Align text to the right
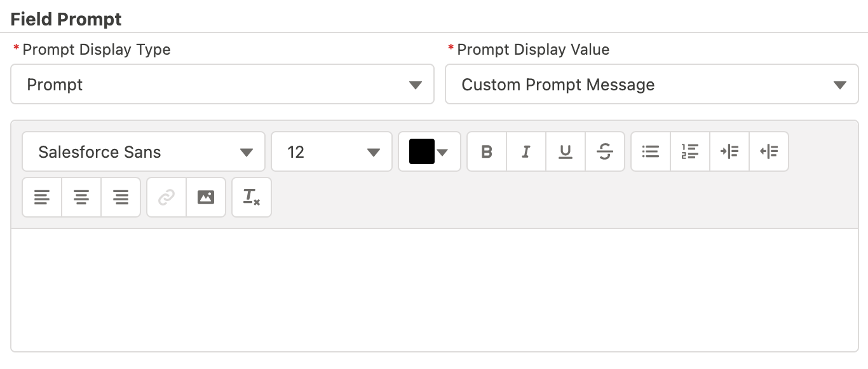Screen dimensions: 868x369 click(x=121, y=198)
